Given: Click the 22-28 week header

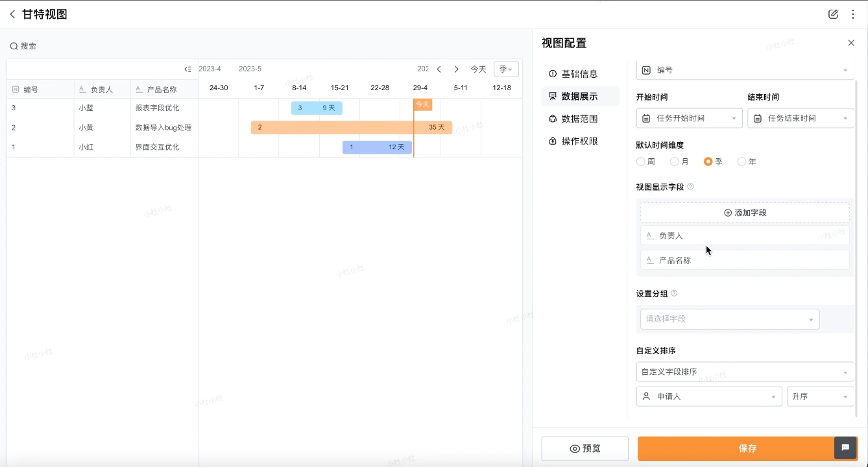Looking at the screenshot, I should [380, 88].
